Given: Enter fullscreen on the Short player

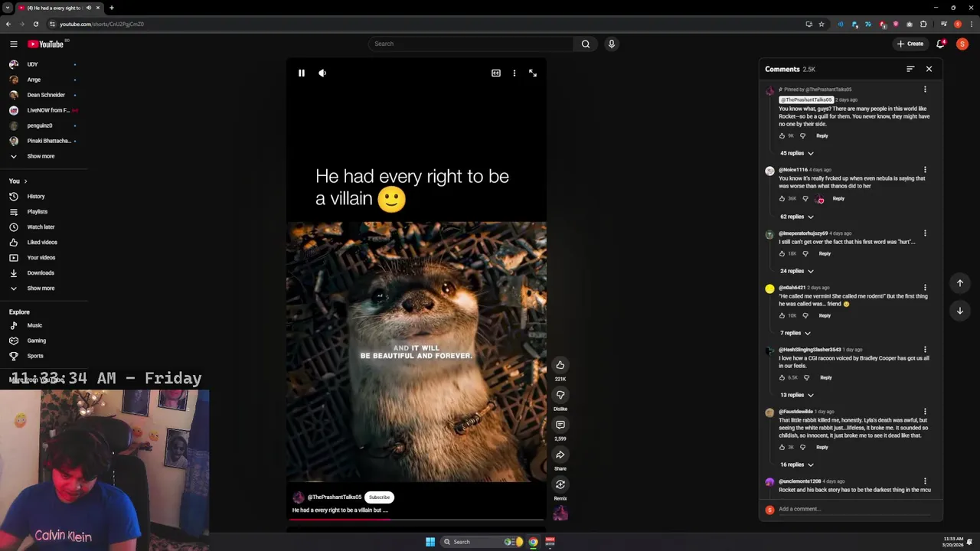Looking at the screenshot, I should tap(533, 73).
